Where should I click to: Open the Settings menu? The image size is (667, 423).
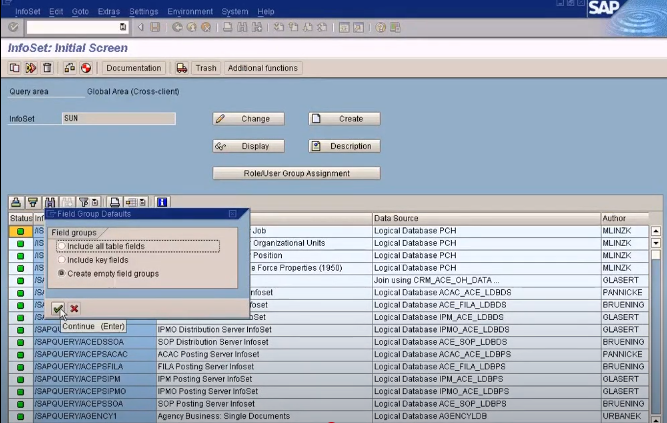click(x=144, y=11)
